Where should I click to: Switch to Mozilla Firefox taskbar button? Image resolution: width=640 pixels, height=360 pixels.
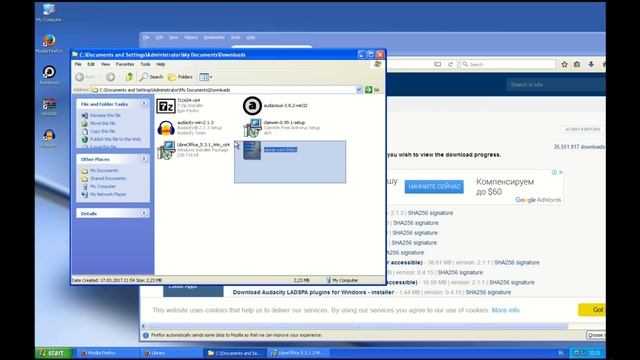(107, 353)
